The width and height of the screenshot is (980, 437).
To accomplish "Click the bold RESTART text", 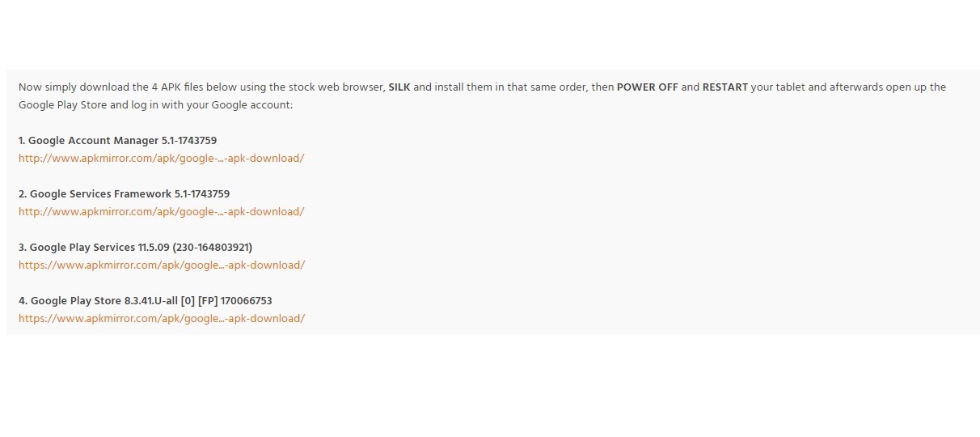I will coord(724,87).
